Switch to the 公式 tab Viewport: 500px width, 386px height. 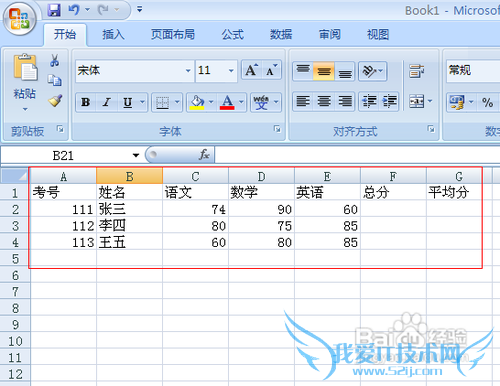(x=233, y=34)
